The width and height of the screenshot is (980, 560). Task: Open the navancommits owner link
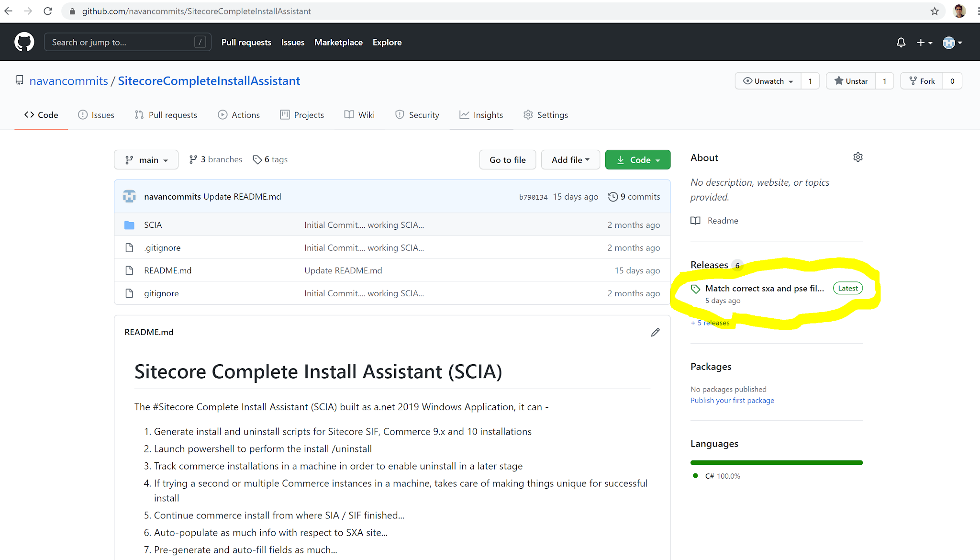point(69,81)
